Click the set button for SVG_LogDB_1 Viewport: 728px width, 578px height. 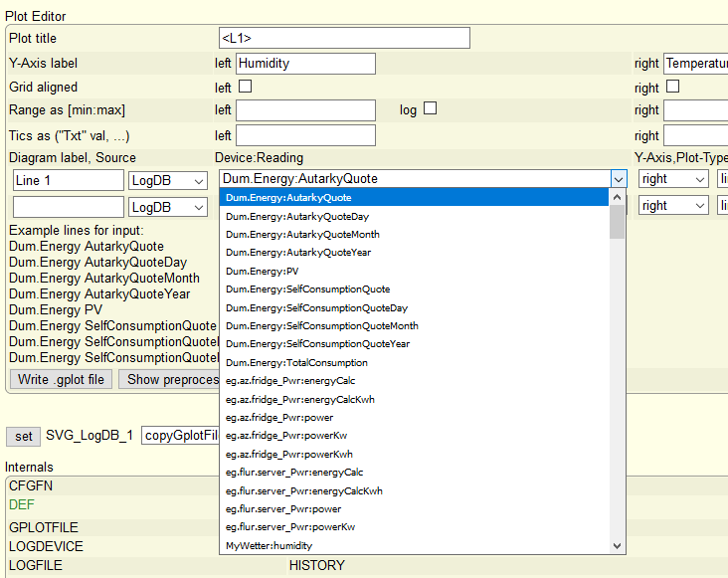click(x=23, y=437)
